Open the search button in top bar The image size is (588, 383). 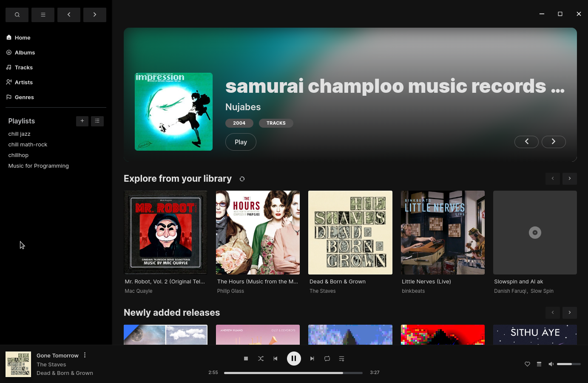pyautogui.click(x=17, y=15)
